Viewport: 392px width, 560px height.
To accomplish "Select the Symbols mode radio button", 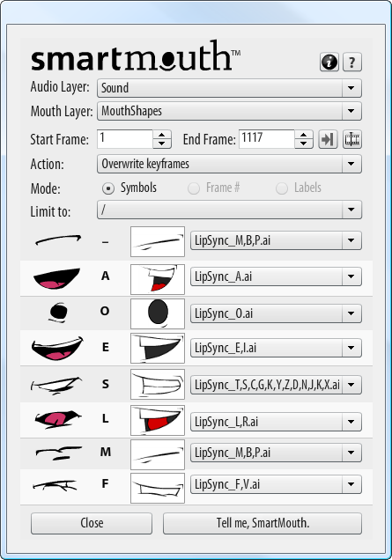I will coord(108,188).
